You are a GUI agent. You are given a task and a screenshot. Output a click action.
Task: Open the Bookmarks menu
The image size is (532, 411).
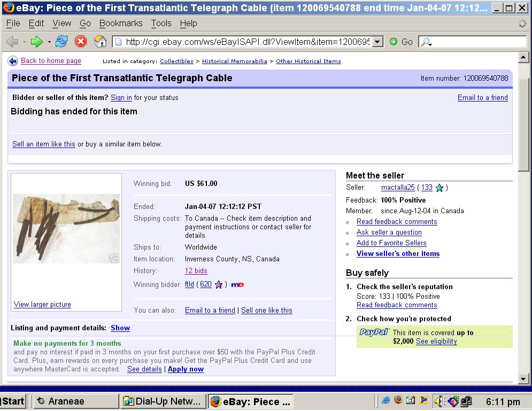tap(121, 24)
